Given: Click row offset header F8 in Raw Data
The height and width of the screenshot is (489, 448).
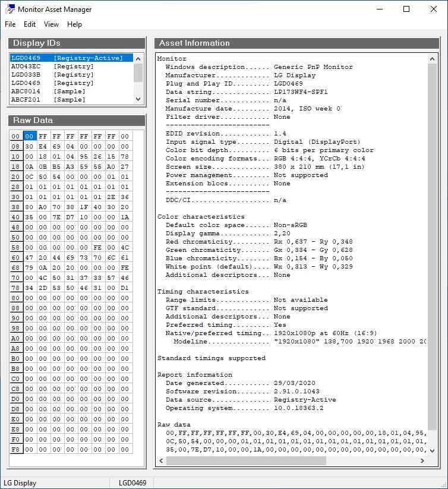Looking at the screenshot, I should (x=16, y=449).
